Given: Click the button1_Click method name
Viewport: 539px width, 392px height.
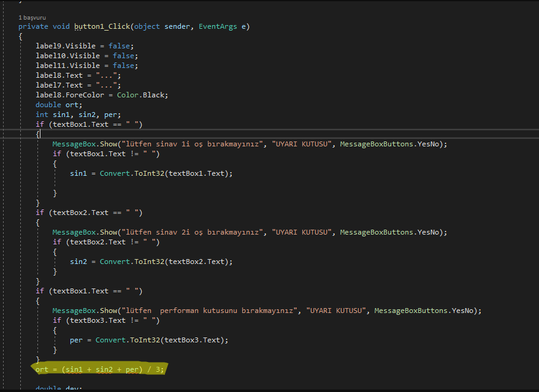Looking at the screenshot, I should (x=102, y=26).
